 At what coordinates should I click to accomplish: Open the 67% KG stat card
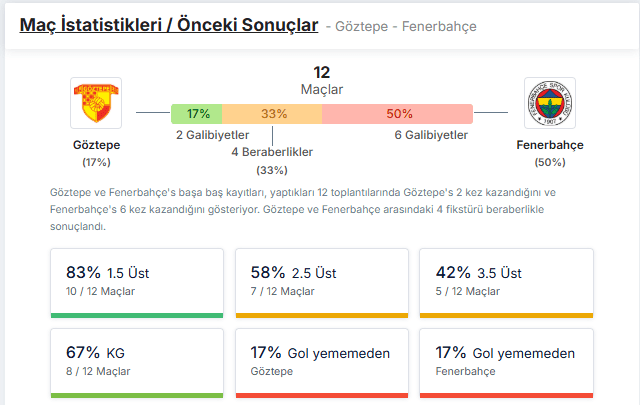[x=137, y=363]
